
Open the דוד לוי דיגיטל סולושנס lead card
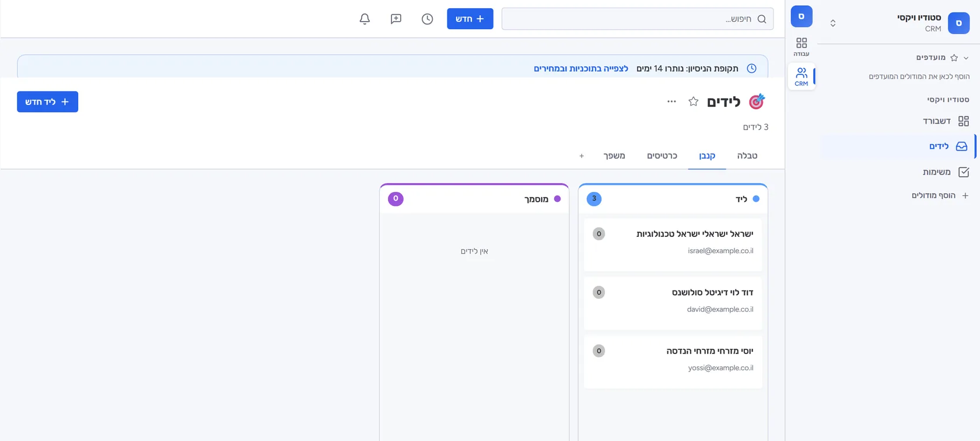(x=673, y=303)
